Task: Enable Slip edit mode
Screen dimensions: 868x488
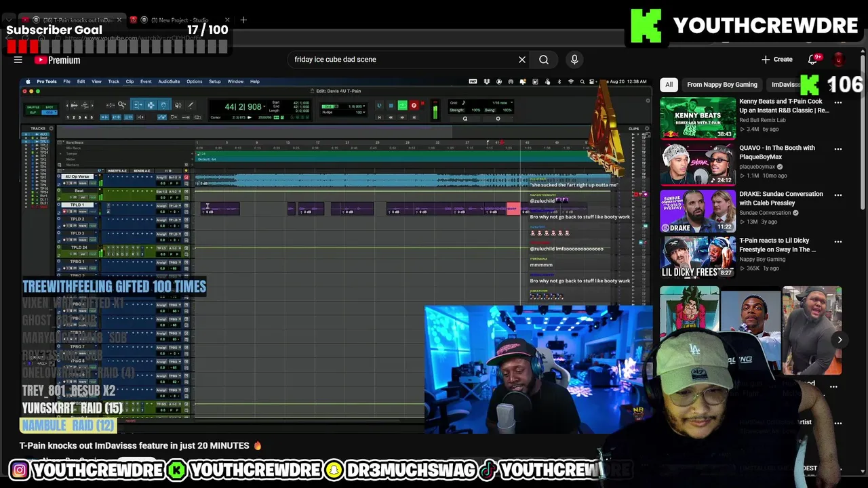Action: pyautogui.click(x=33, y=113)
